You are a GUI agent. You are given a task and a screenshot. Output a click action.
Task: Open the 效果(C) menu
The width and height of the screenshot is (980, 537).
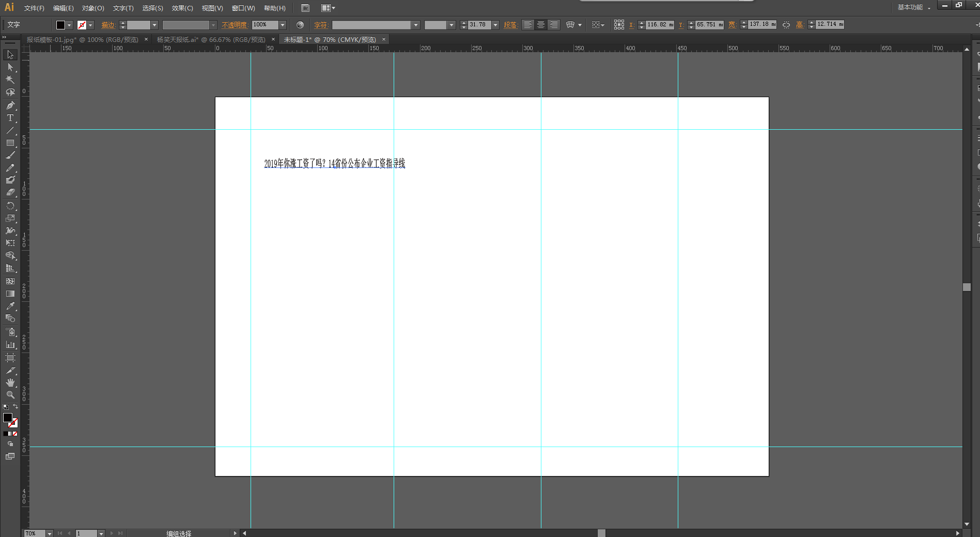182,8
